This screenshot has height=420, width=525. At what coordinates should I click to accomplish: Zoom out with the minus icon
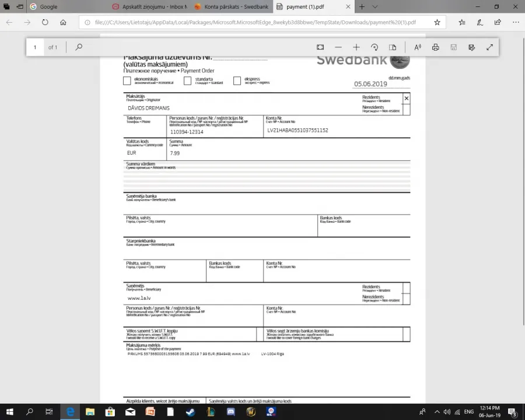[x=338, y=47]
